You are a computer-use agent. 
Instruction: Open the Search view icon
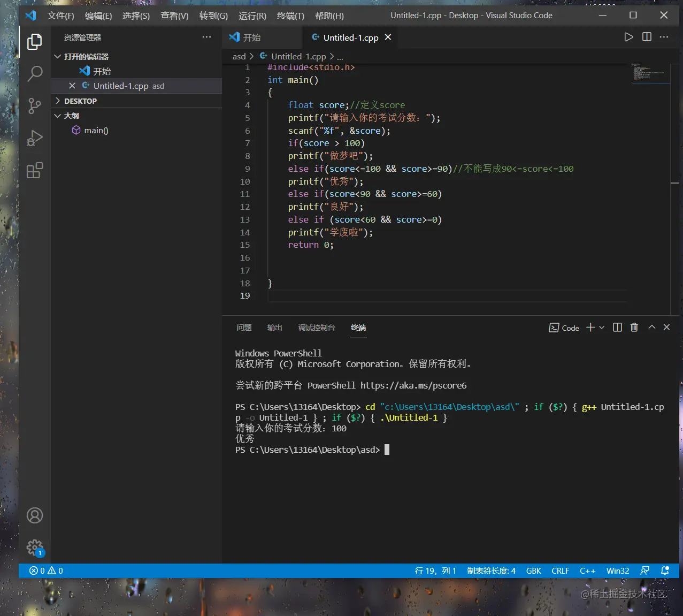tap(35, 74)
